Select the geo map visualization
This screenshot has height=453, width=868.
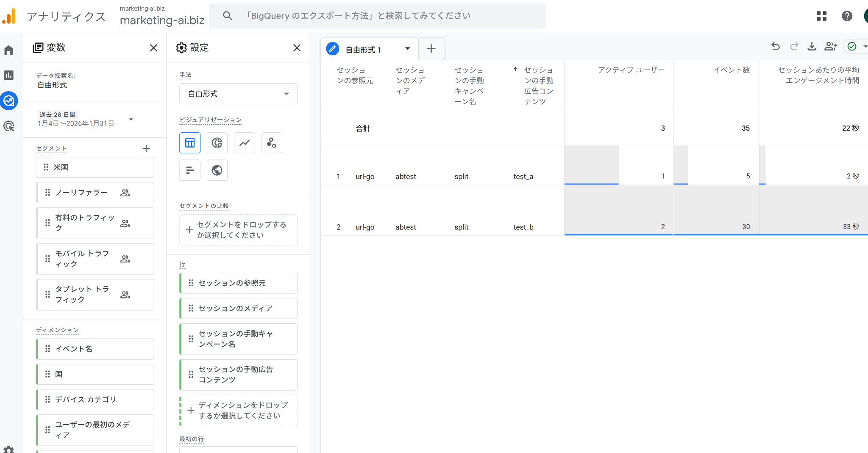(217, 170)
